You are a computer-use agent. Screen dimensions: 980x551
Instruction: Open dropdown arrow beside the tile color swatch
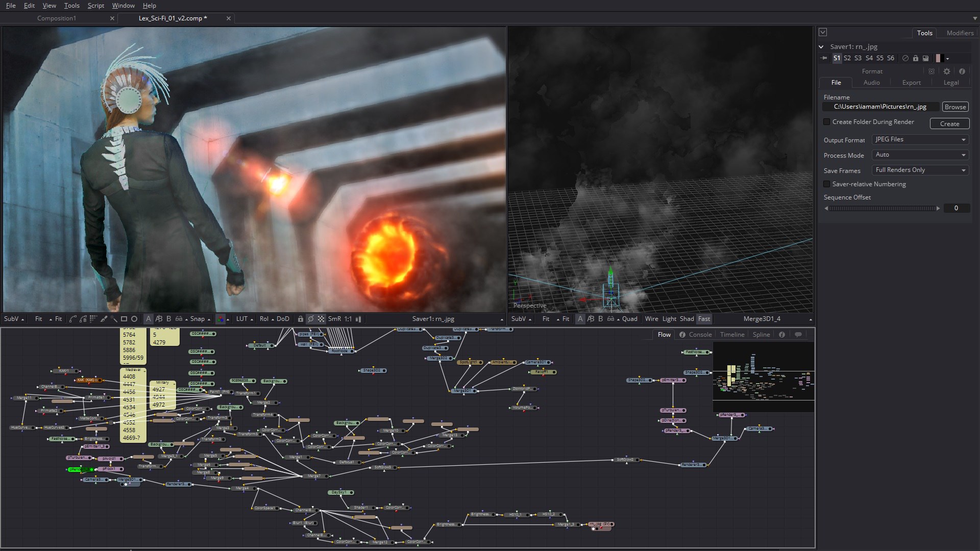point(947,59)
